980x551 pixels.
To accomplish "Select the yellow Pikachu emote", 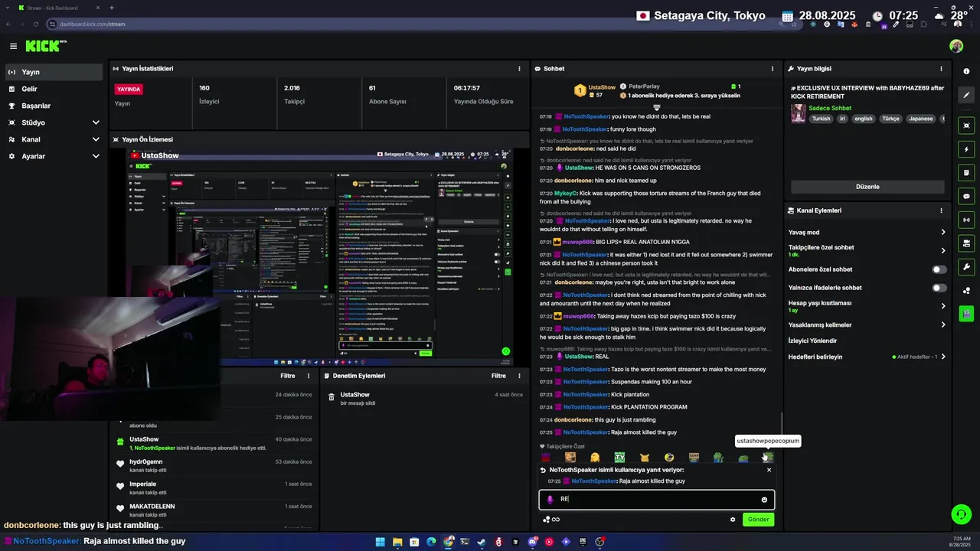I will click(645, 458).
